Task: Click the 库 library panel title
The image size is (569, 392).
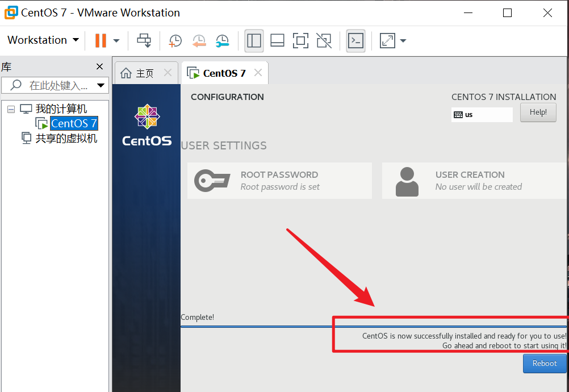Action: 6,67
